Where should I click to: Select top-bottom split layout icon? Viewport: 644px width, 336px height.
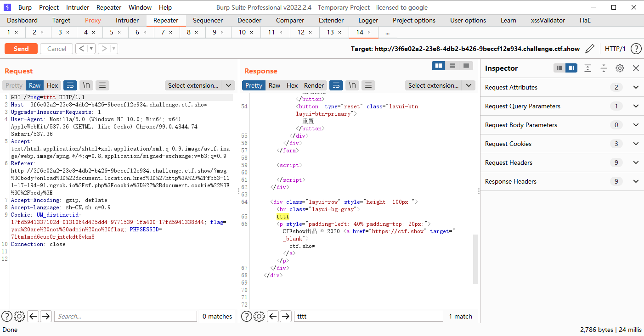click(x=452, y=66)
